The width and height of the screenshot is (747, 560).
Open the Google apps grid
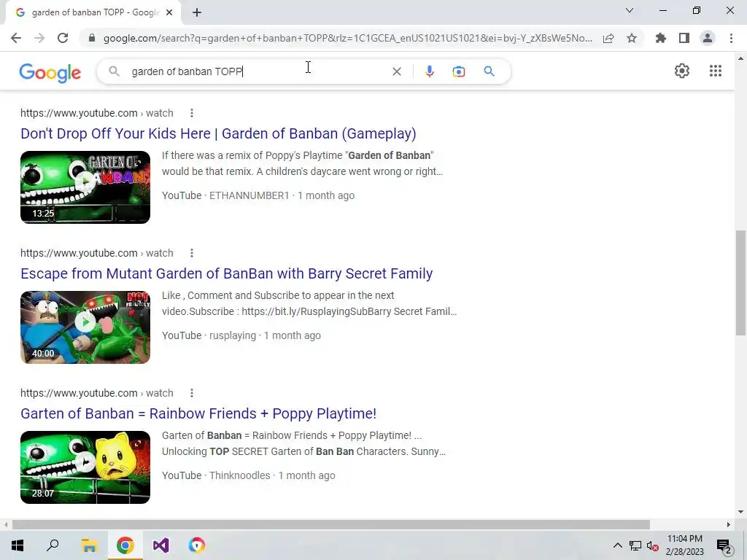tap(715, 71)
